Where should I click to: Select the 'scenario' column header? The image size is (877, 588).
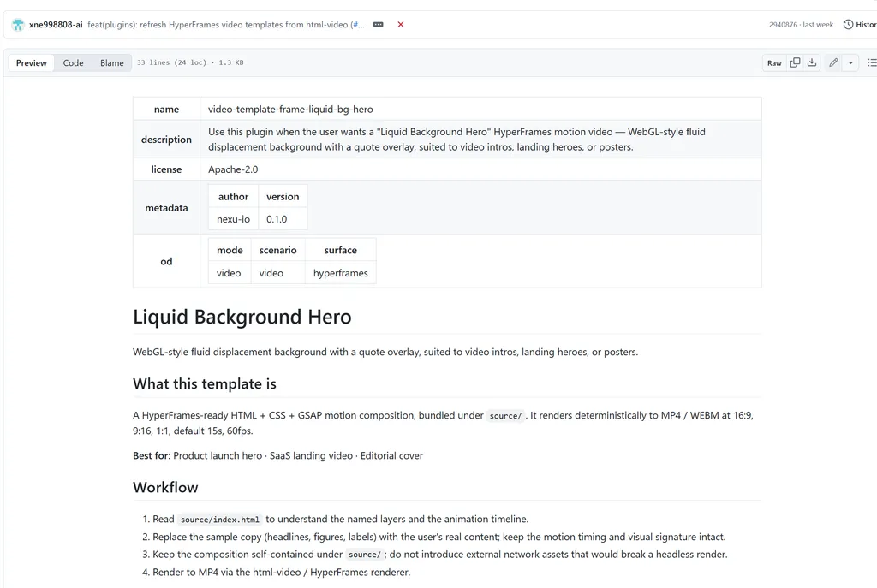coord(278,250)
